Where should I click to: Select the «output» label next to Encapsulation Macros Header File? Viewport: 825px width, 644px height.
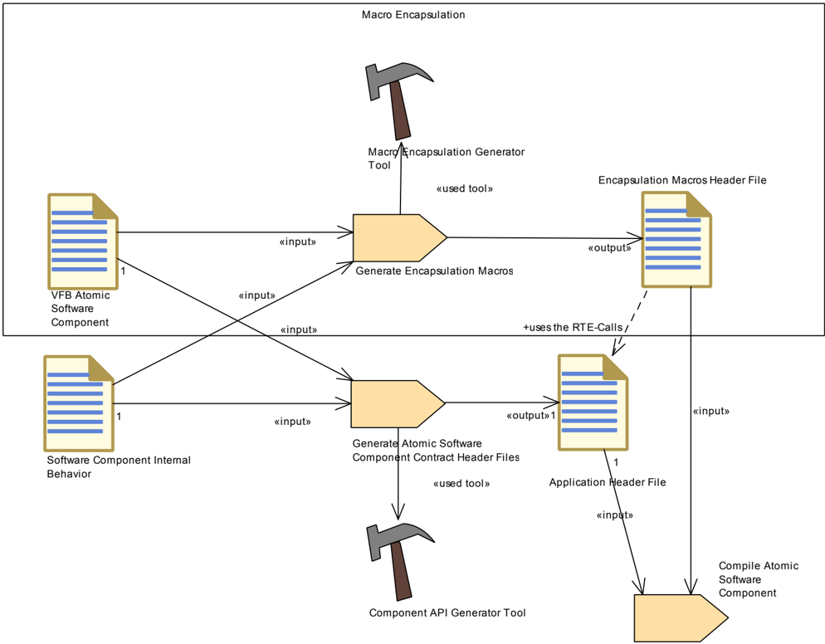pos(609,248)
